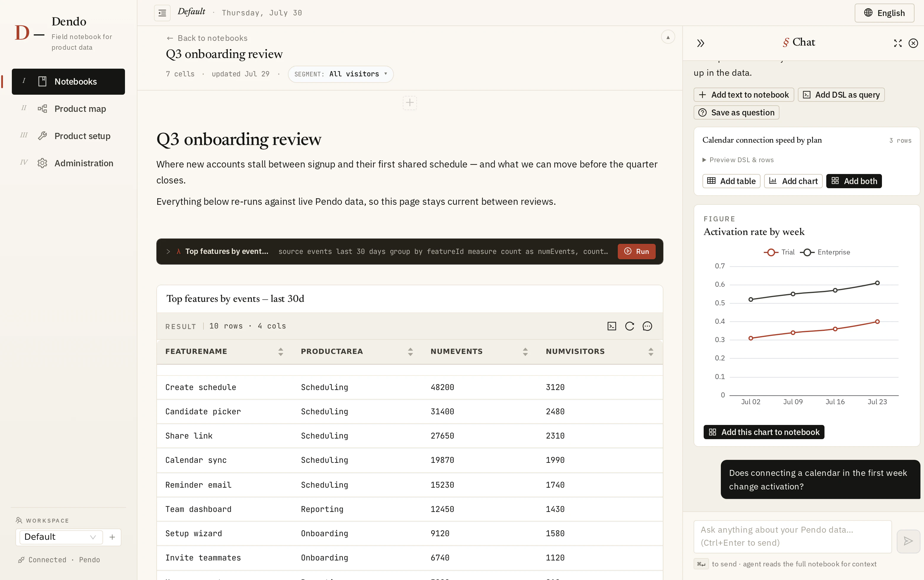Go back to notebooks list
The height and width of the screenshot is (580, 924).
point(207,38)
